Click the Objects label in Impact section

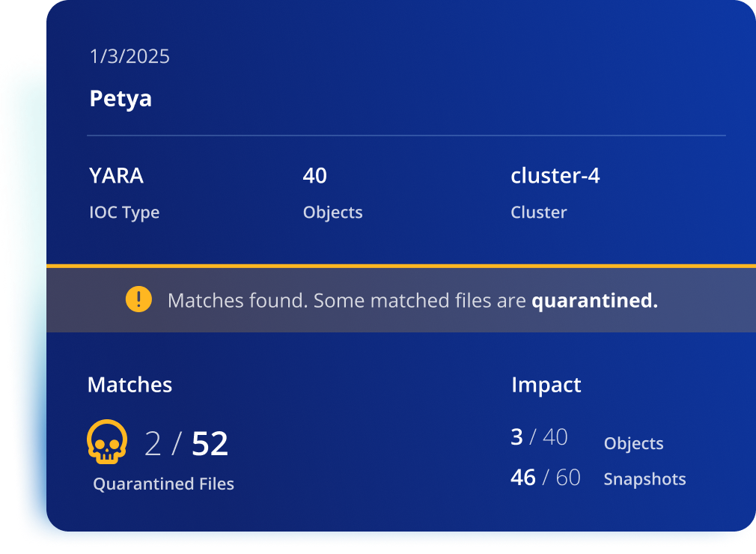633,444
